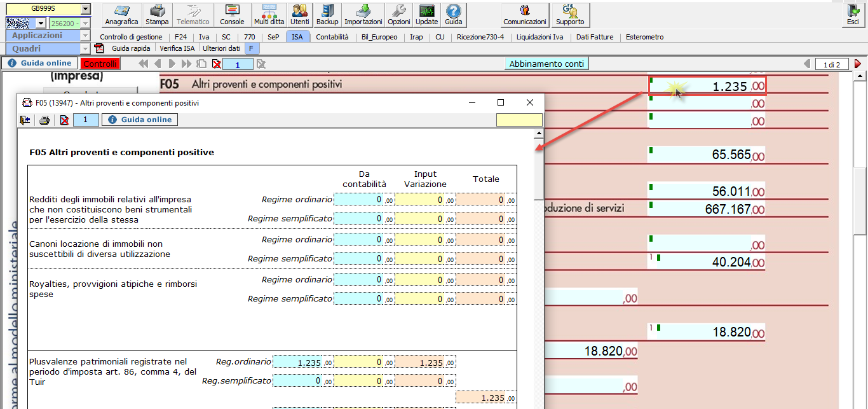The width and height of the screenshot is (868, 409).
Task: Click Guida online in main toolbar
Action: (40, 64)
